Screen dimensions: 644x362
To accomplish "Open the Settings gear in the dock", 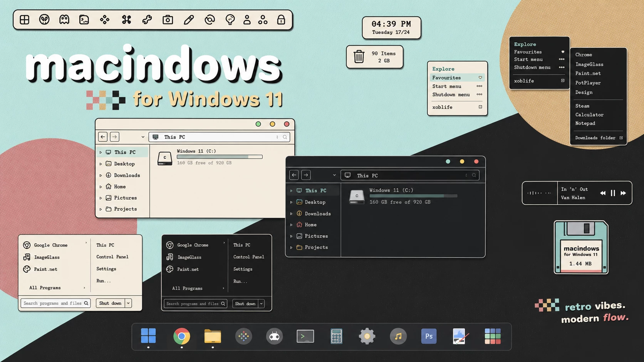I will pos(367,336).
